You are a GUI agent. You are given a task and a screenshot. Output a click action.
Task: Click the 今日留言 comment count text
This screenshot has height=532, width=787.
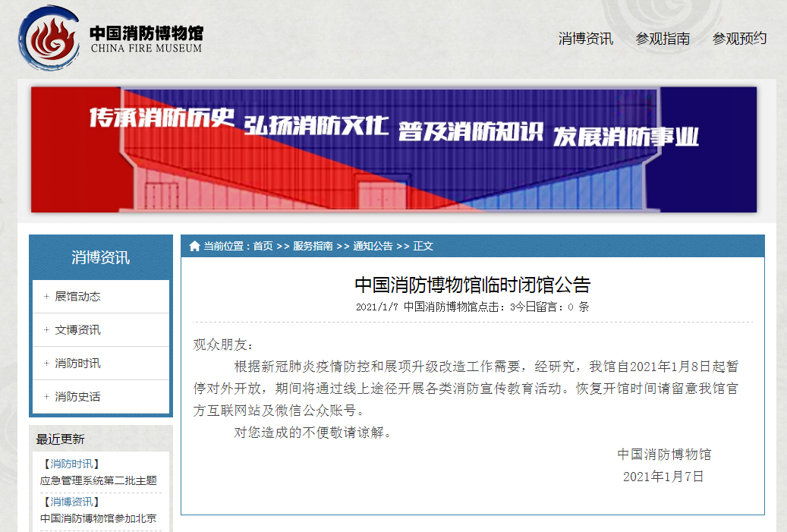(552, 307)
